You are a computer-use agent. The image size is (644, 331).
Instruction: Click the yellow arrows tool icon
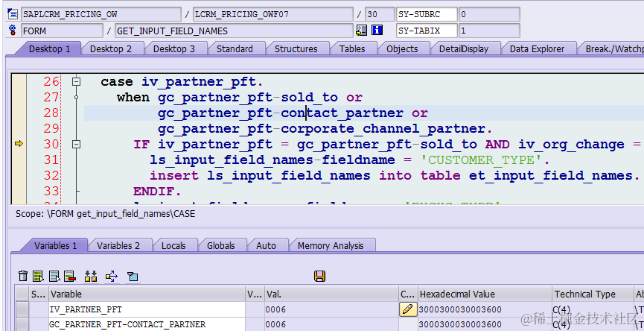click(111, 277)
